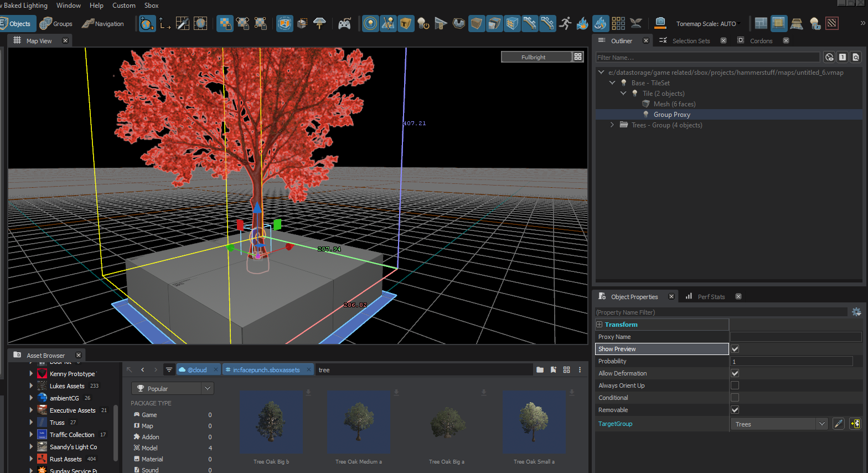The image size is (868, 473).
Task: Click the Asset Browser back arrow
Action: 143,370
